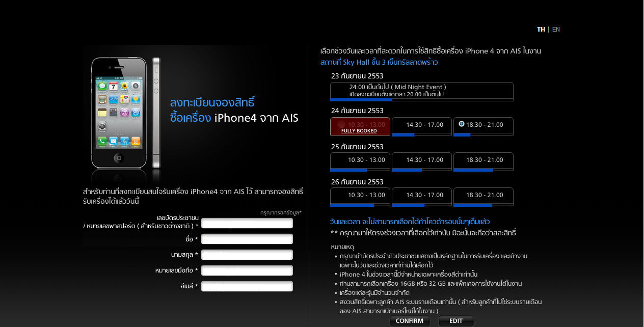Click the อีเมล์ (email) input box

point(247,286)
